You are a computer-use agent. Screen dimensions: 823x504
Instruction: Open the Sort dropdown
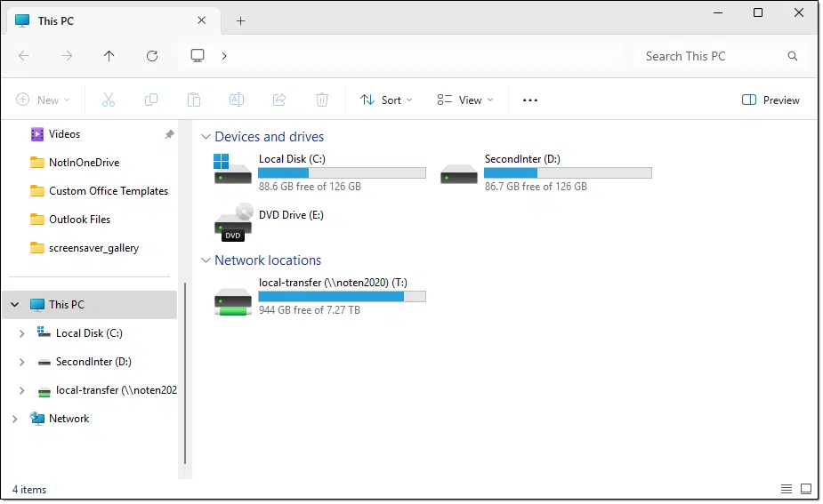point(386,100)
